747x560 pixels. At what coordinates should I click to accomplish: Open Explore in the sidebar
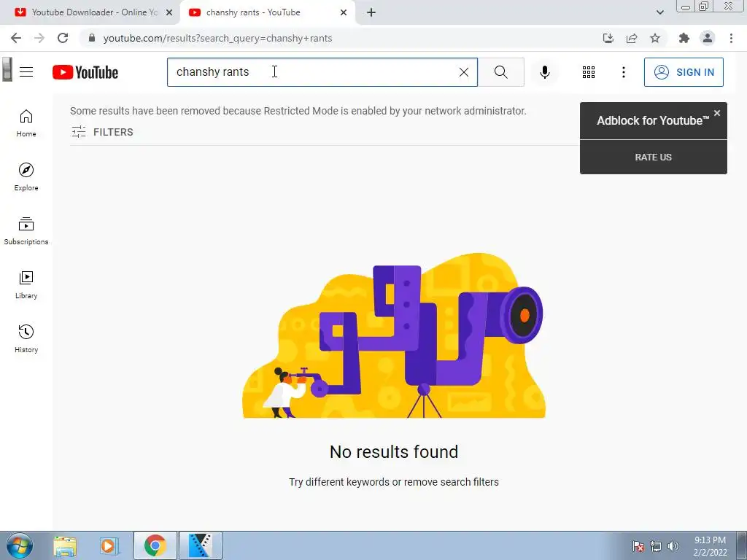pos(26,177)
